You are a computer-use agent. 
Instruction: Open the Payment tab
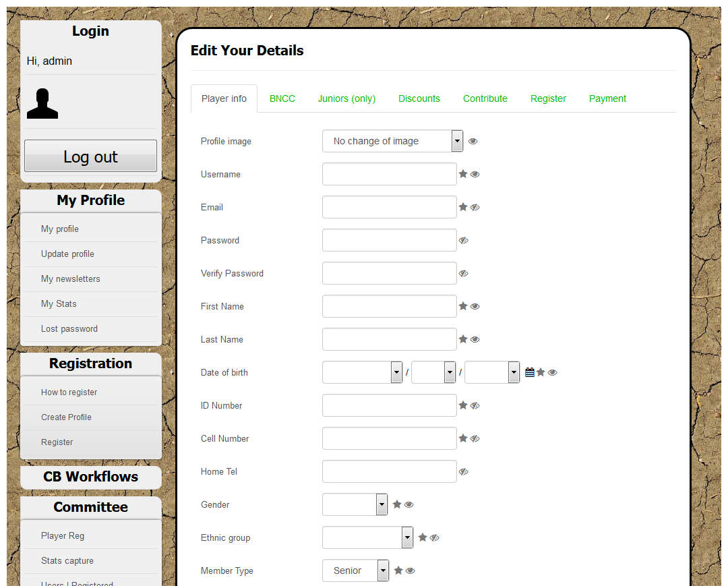[607, 98]
